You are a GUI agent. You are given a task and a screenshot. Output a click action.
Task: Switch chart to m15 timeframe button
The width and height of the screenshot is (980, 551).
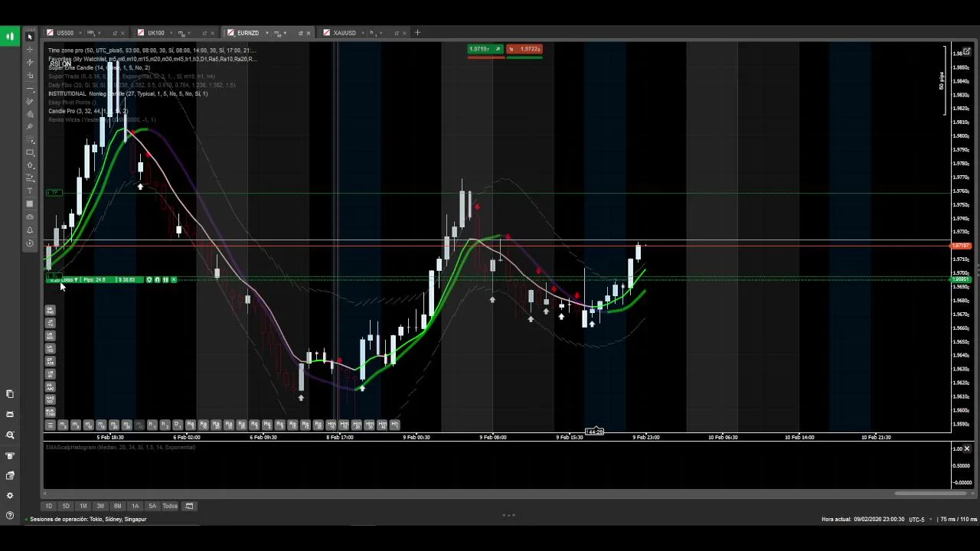(x=101, y=425)
